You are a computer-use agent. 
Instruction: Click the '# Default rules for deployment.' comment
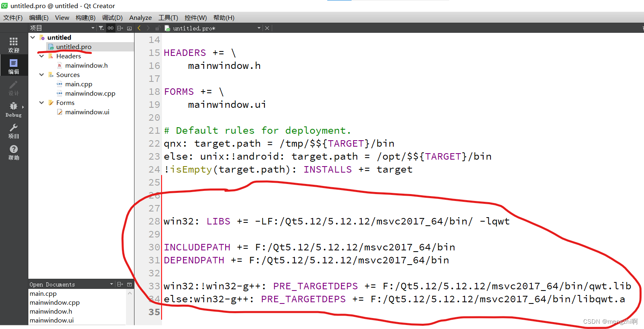tap(258, 130)
